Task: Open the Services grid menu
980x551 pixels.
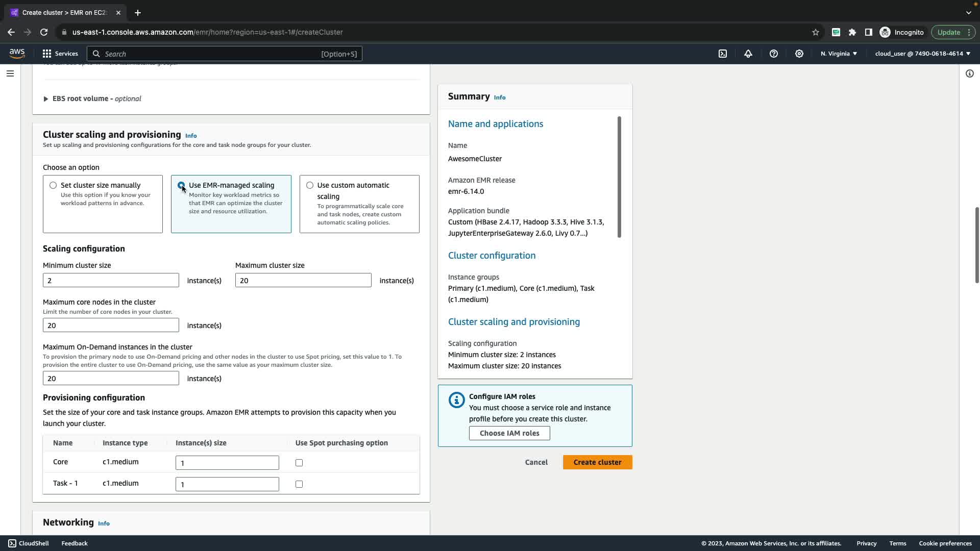Action: 60,54
